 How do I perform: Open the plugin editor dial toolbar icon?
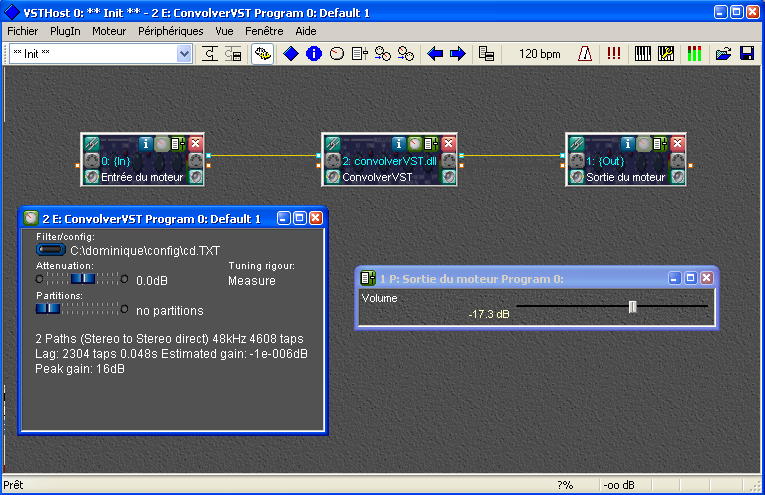click(337, 54)
